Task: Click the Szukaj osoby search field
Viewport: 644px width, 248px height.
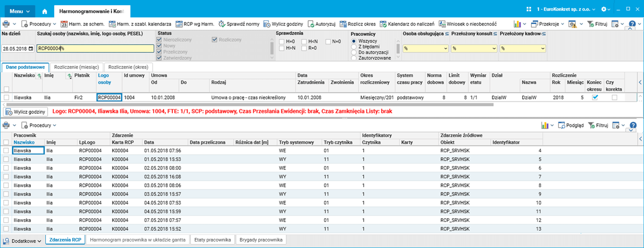Action: [x=95, y=48]
